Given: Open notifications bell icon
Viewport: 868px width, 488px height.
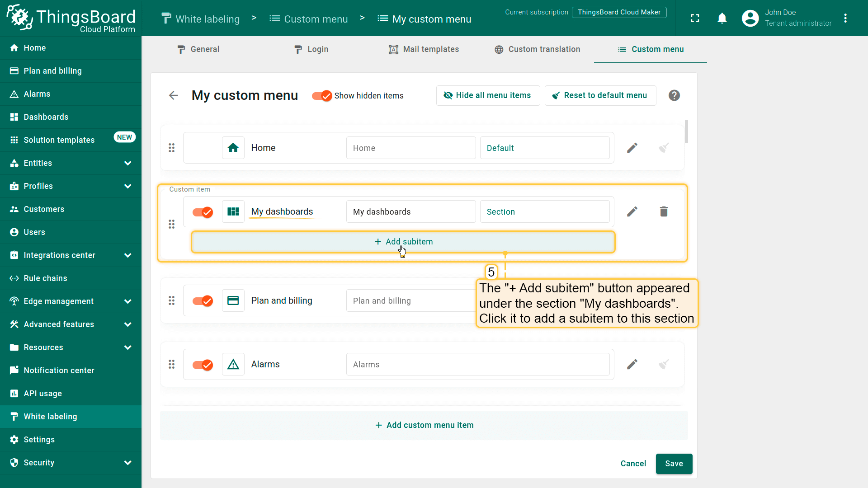Looking at the screenshot, I should click(722, 18).
